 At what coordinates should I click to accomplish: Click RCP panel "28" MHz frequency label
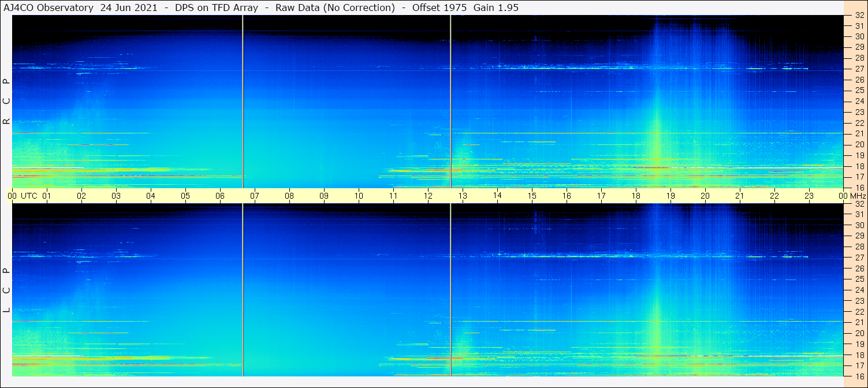(859, 58)
